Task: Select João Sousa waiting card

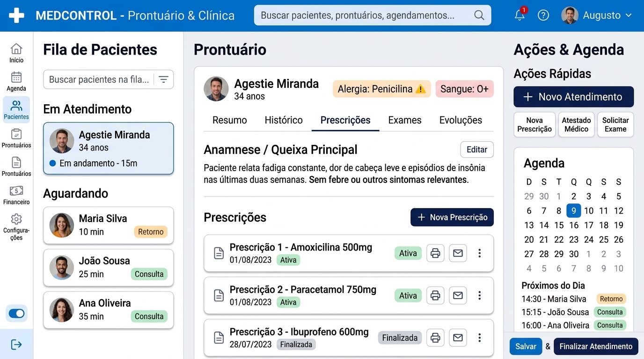Action: 109,268
